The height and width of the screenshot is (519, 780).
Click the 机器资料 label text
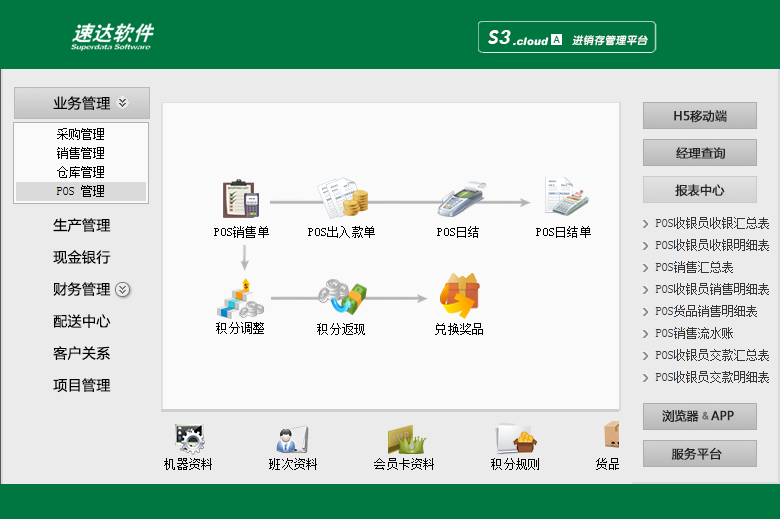(x=188, y=464)
